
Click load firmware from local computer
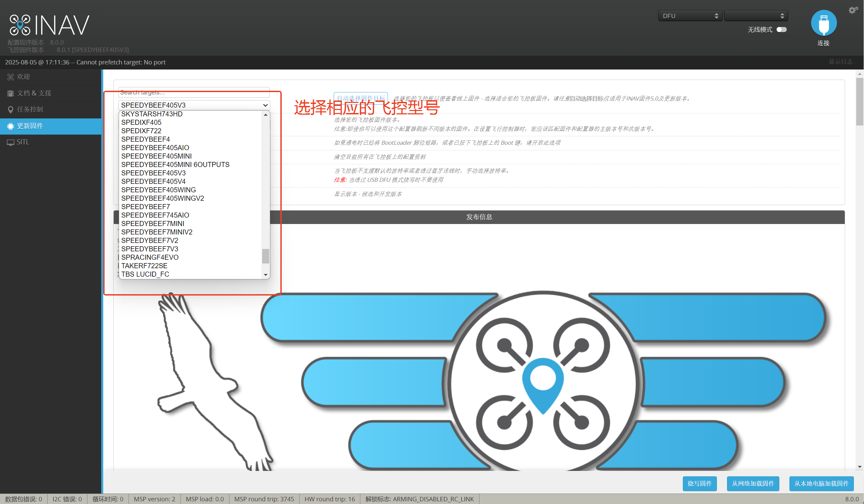click(821, 483)
